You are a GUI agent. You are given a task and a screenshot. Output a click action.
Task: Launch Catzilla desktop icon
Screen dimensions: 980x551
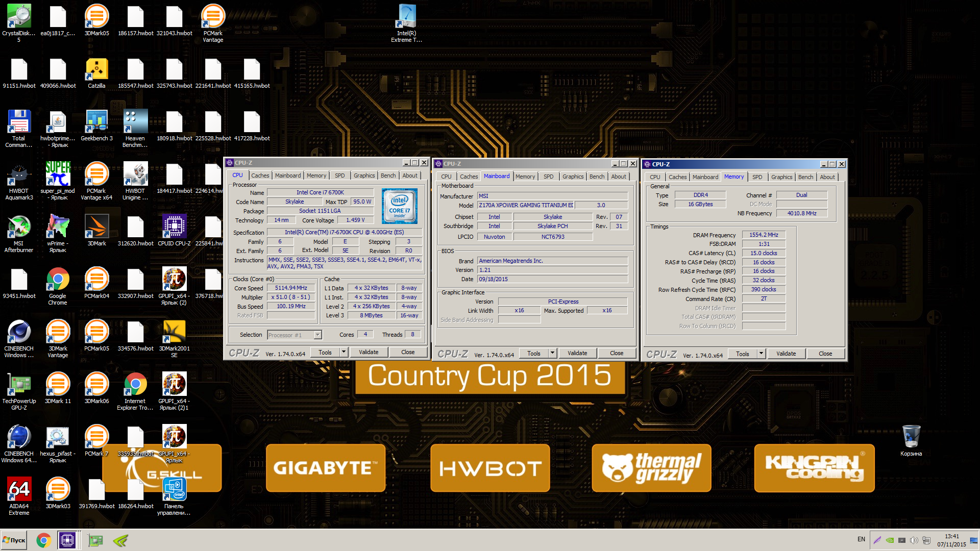[x=96, y=73]
